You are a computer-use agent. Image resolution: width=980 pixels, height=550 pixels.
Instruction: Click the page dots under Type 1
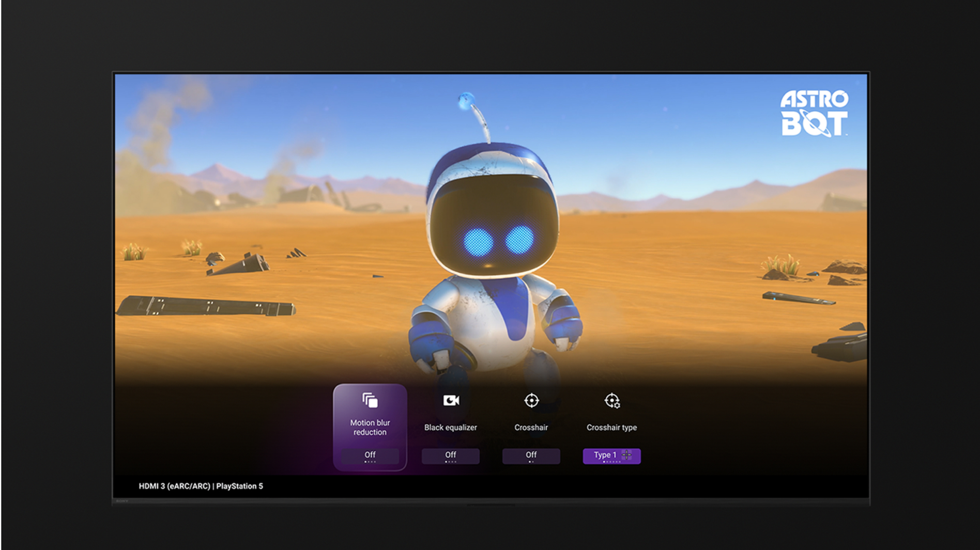pos(611,462)
